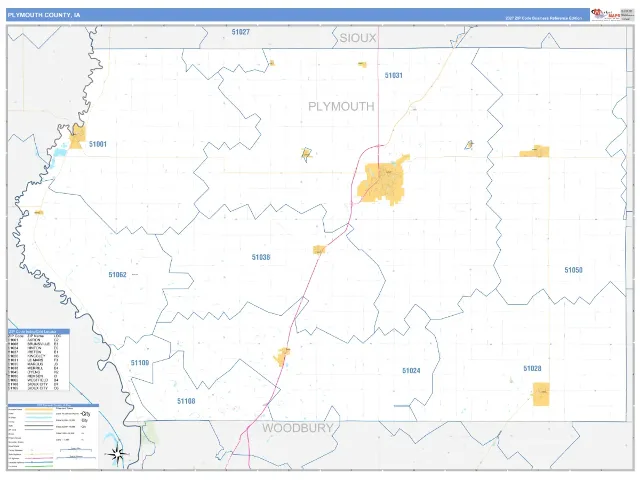Click ZIP code label 51050

point(573,270)
